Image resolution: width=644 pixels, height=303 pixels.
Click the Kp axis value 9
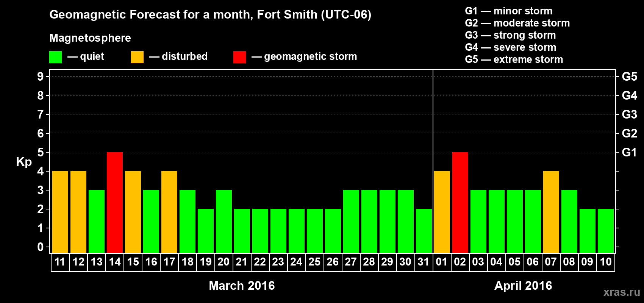(41, 77)
